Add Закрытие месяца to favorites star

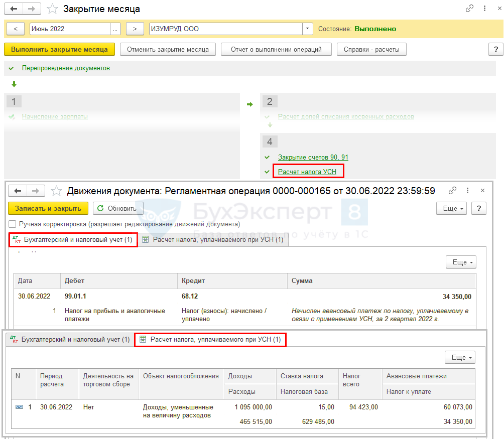[52, 9]
